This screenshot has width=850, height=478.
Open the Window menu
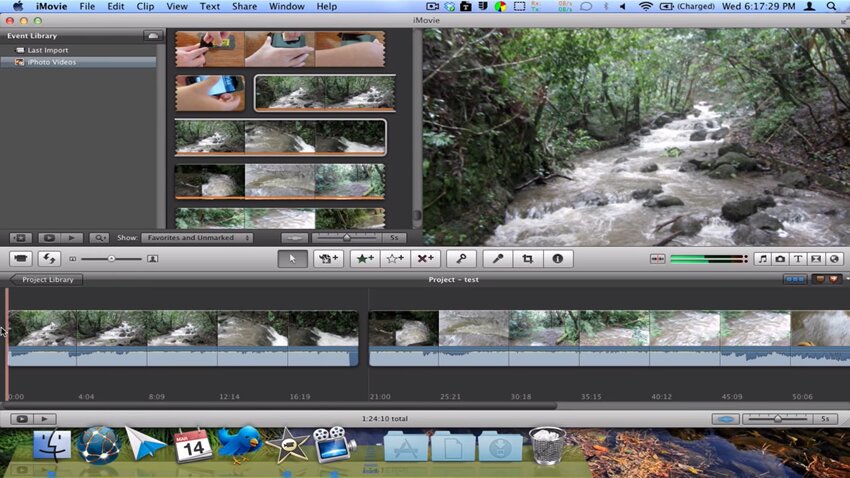pyautogui.click(x=287, y=7)
